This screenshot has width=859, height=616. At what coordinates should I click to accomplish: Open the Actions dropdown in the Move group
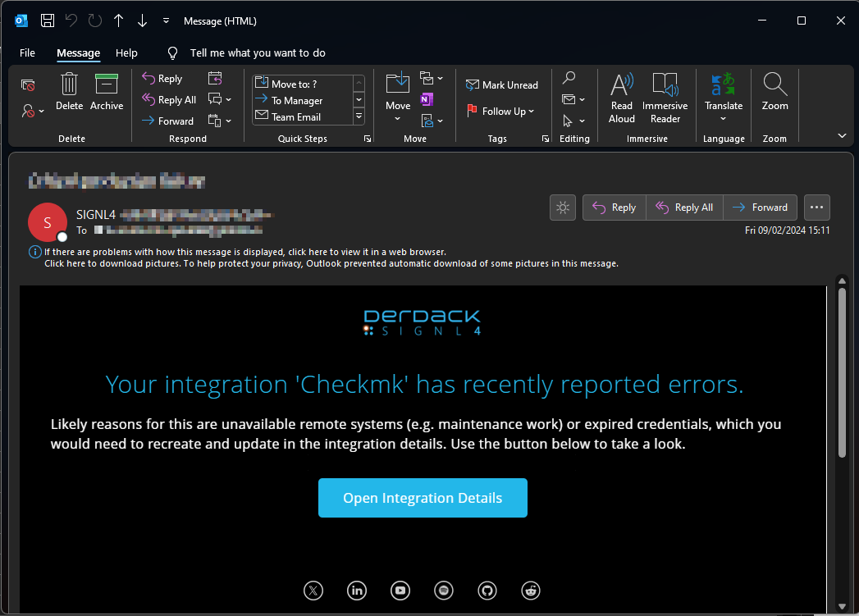click(432, 121)
